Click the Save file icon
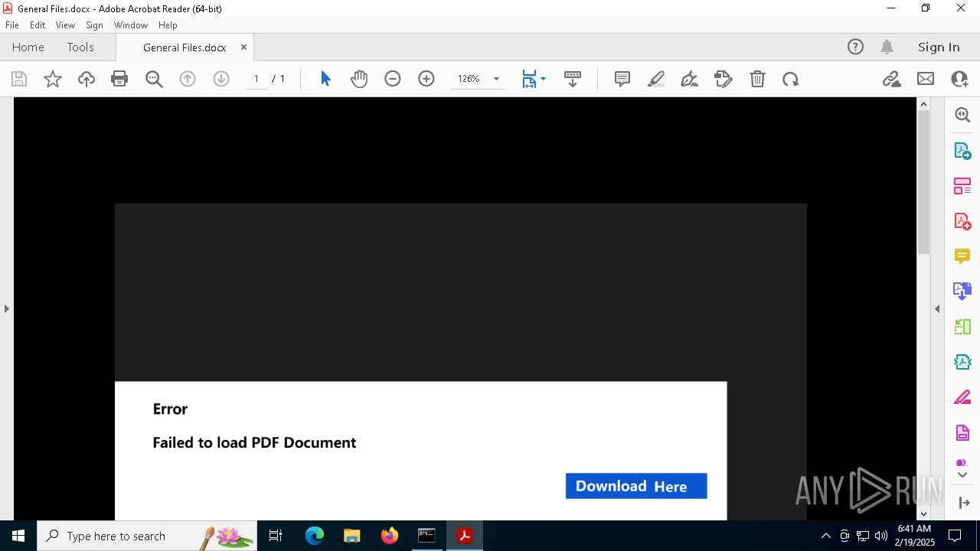Image resolution: width=980 pixels, height=551 pixels. point(19,79)
